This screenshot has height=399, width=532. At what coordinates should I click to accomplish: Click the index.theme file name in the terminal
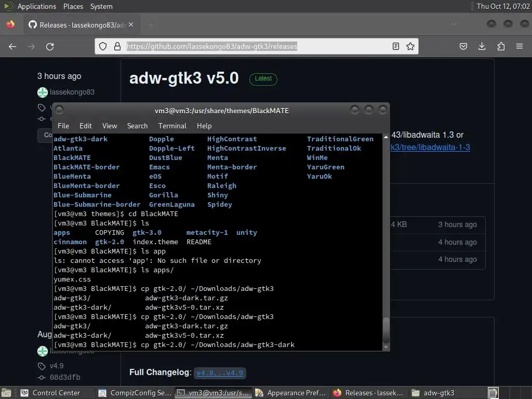(155, 242)
